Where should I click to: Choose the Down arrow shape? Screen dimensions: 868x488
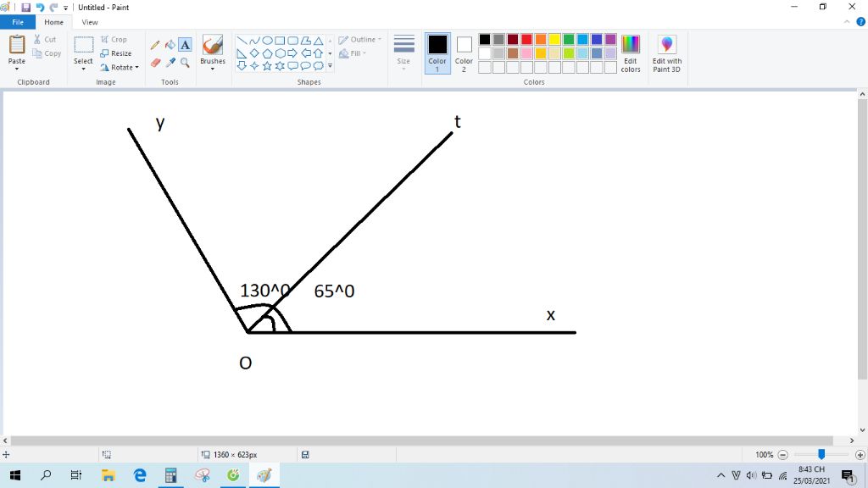[242, 66]
